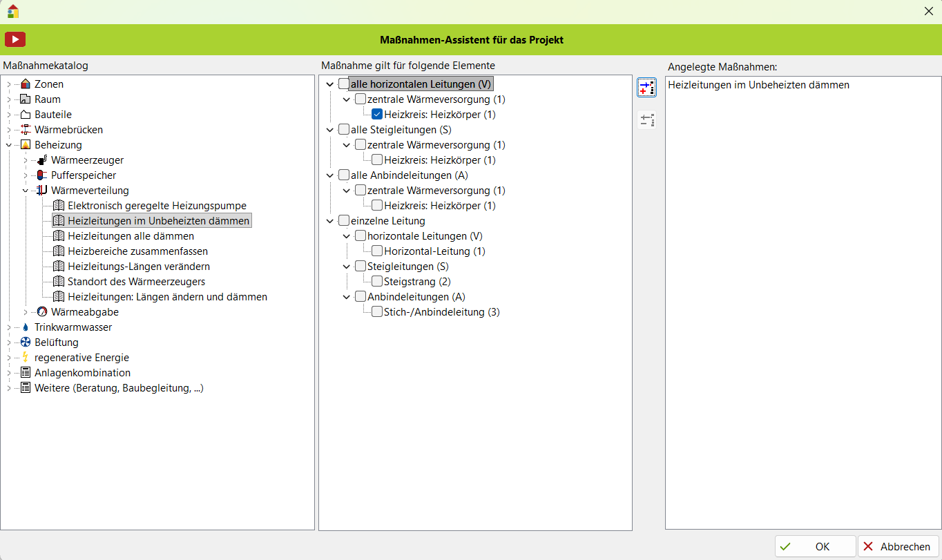Viewport: 942px width, 560px height.
Task: Click the Abbrechen button
Action: 898,546
